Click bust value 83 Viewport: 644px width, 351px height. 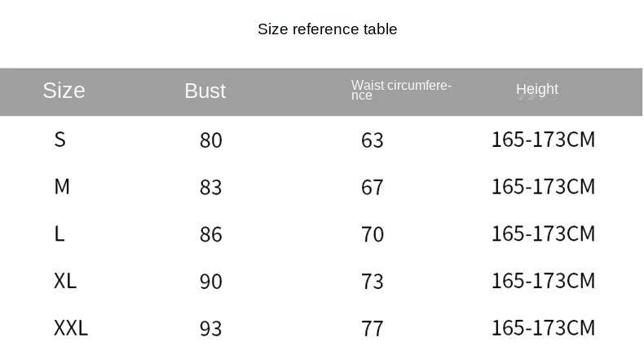(210, 188)
